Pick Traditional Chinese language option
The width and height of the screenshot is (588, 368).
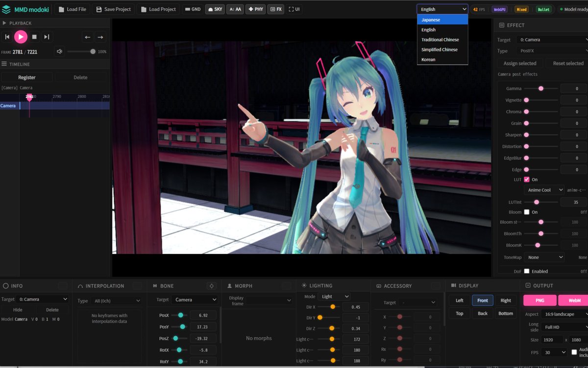tap(442, 40)
